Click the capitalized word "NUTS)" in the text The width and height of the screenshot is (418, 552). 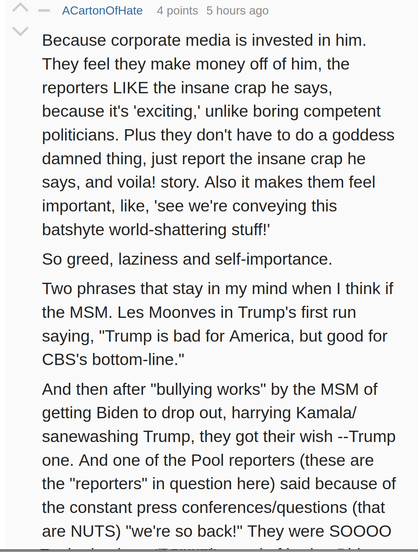(96, 531)
